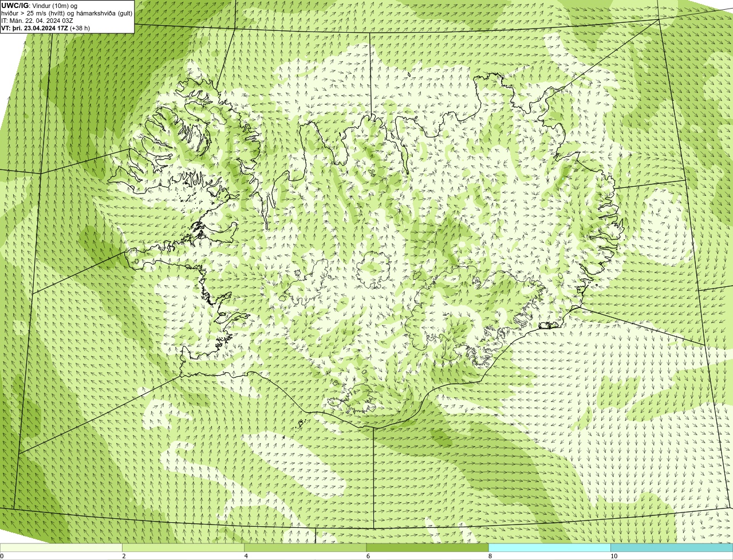Click the legend tick label '6'
Viewport: 733px width, 560px height.
click(368, 556)
